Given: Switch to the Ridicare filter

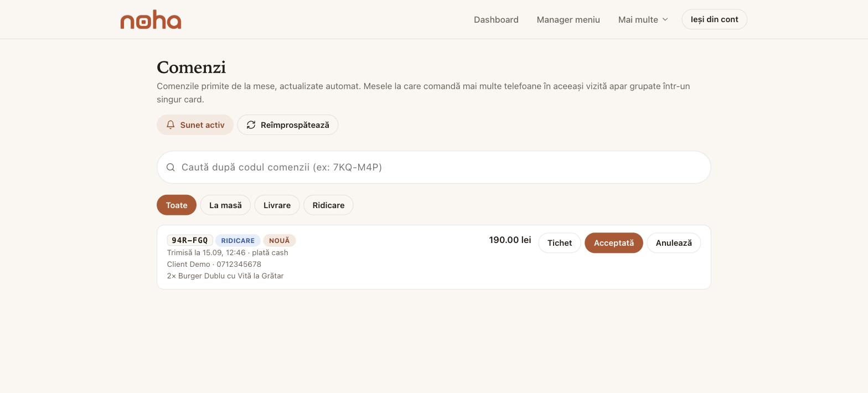Looking at the screenshot, I should [x=328, y=205].
